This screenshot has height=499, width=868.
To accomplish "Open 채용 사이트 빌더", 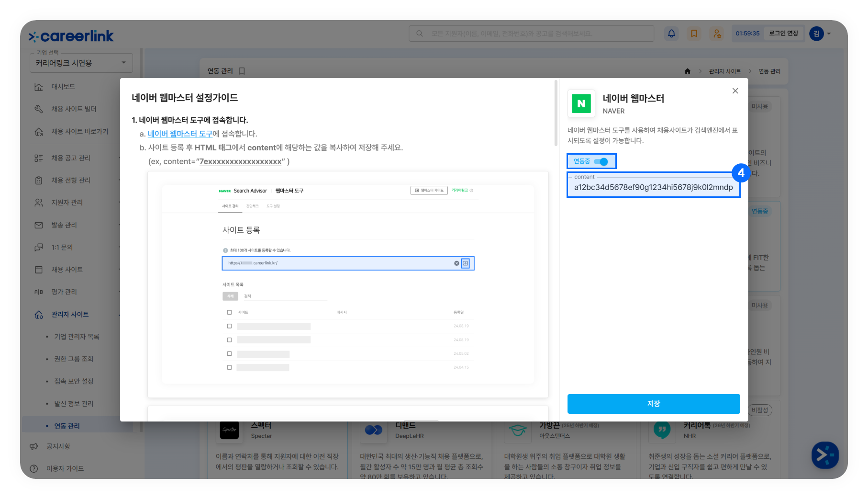I will [x=74, y=109].
